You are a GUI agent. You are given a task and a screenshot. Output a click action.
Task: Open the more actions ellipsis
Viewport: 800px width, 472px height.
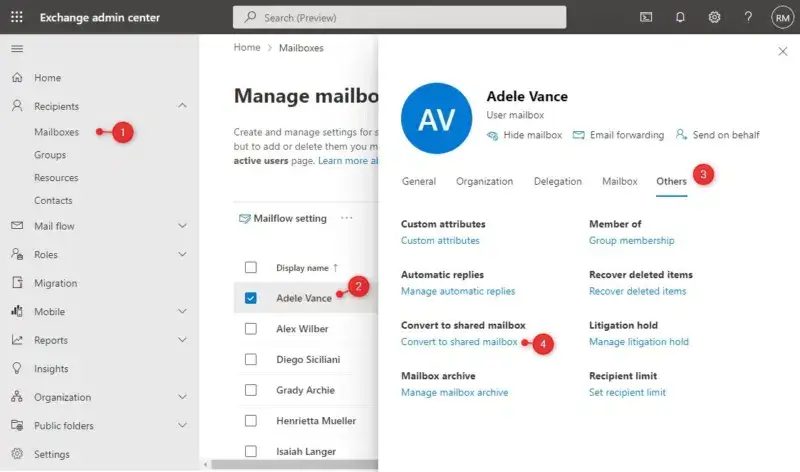[346, 218]
